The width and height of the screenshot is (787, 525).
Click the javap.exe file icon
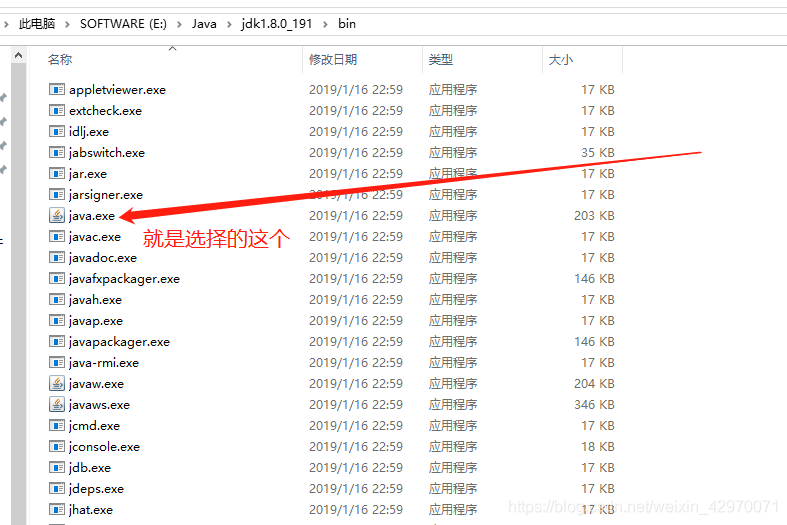click(x=57, y=321)
